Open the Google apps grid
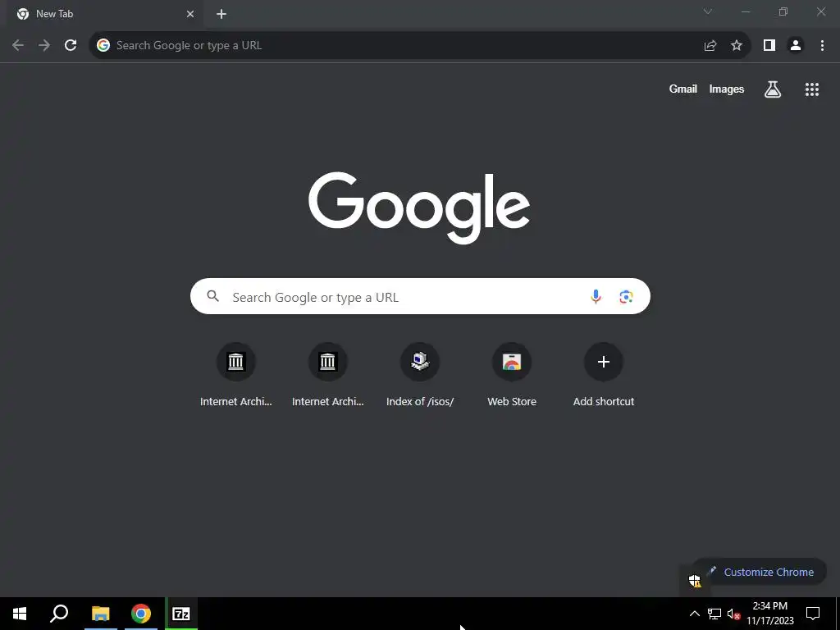The width and height of the screenshot is (840, 630). 811,89
